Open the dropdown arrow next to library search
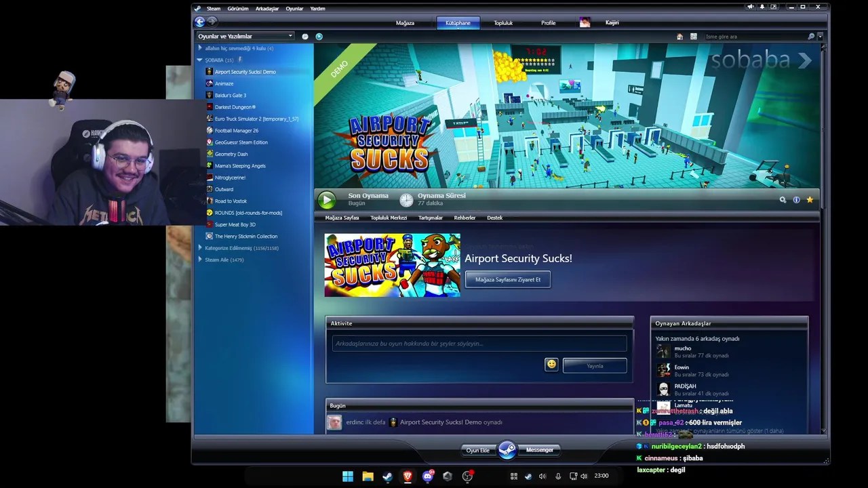This screenshot has height=488, width=868. point(820,37)
